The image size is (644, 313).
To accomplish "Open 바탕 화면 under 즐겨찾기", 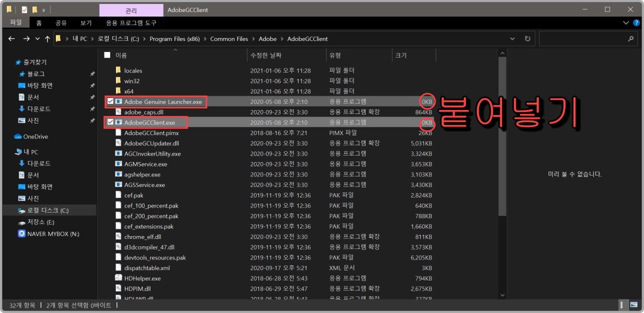I will [40, 85].
